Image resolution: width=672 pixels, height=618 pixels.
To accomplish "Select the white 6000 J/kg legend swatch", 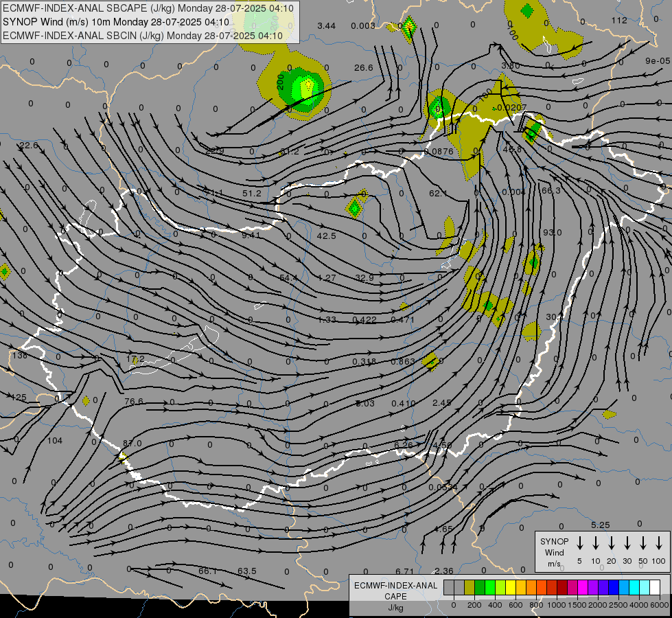I will point(655,588).
